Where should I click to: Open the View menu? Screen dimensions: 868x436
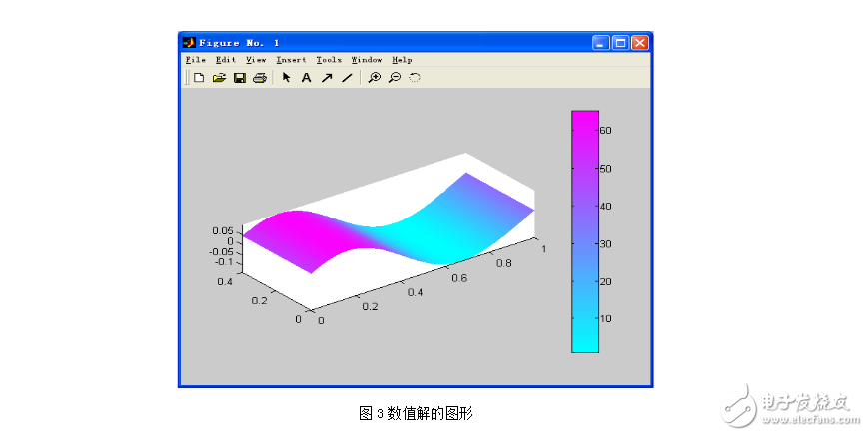(256, 60)
